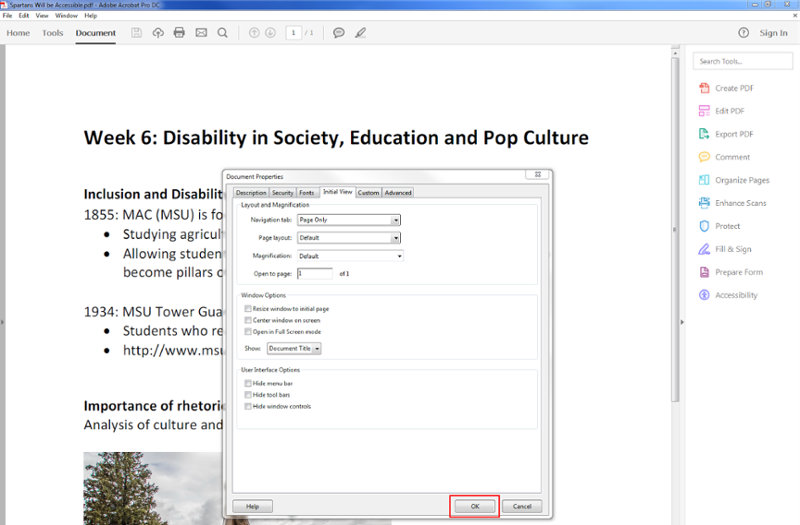
Task: Open the View menu
Action: point(42,16)
